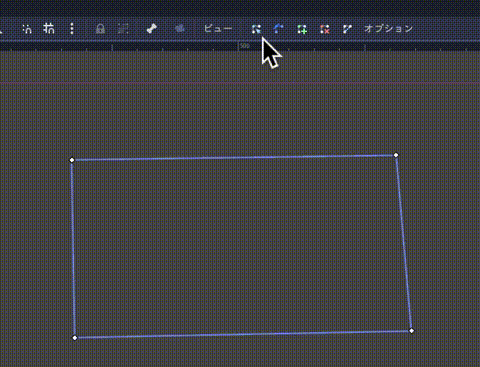The height and width of the screenshot is (367, 480).
Task: Click the top-left vertex of the polygon
Action: [72, 160]
